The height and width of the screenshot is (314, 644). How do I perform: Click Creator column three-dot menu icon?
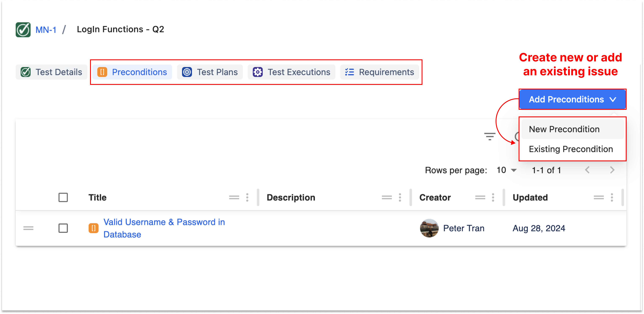click(x=493, y=198)
